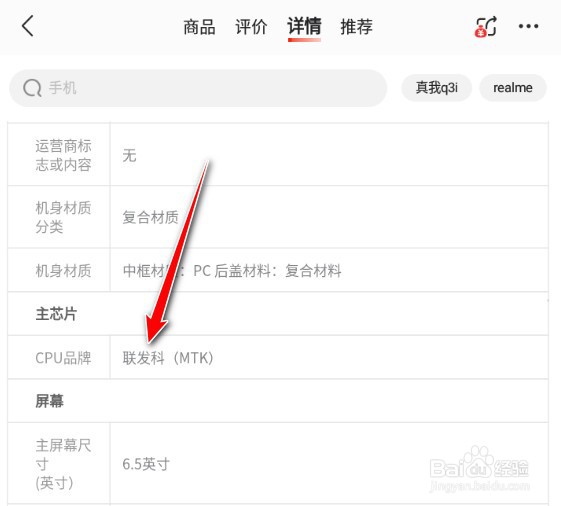Viewport: 561px width, 506px height.
Task: Tap the realme suggestion chip
Action: click(513, 88)
